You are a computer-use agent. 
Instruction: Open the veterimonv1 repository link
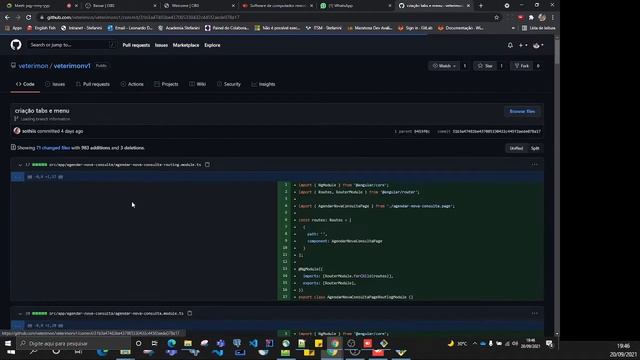point(72,66)
